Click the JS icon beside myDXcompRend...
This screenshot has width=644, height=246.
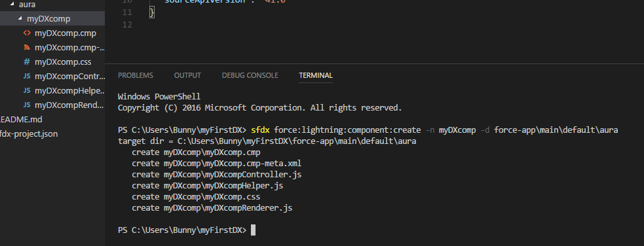(27, 105)
